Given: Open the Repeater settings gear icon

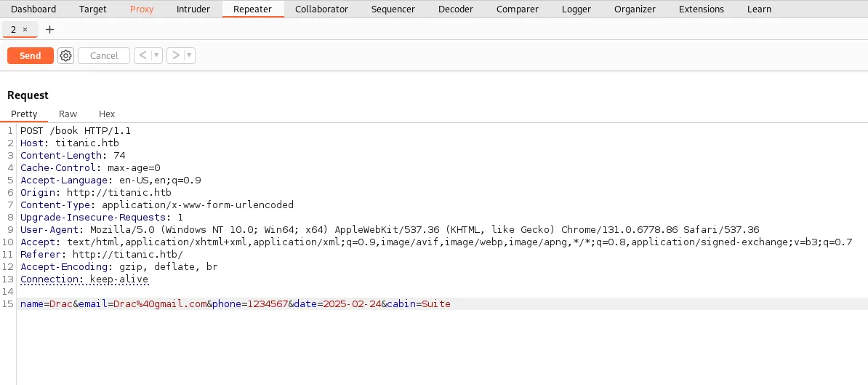Looking at the screenshot, I should tap(66, 55).
